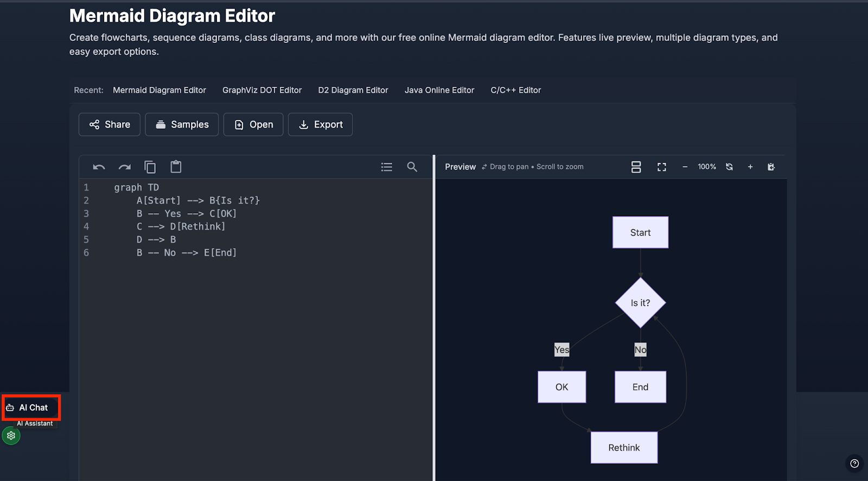The height and width of the screenshot is (481, 868).
Task: Switch to the D2 Diagram Editor
Action: (353, 90)
